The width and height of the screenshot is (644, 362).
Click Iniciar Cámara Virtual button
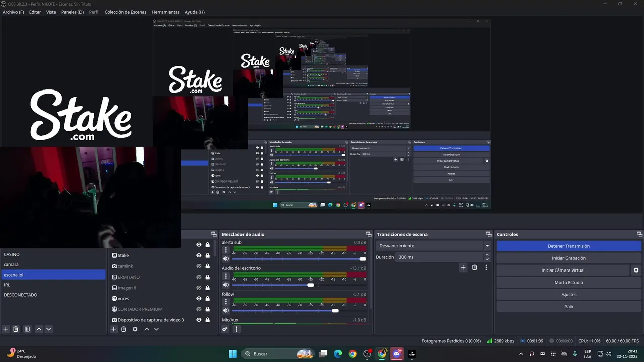click(x=563, y=270)
